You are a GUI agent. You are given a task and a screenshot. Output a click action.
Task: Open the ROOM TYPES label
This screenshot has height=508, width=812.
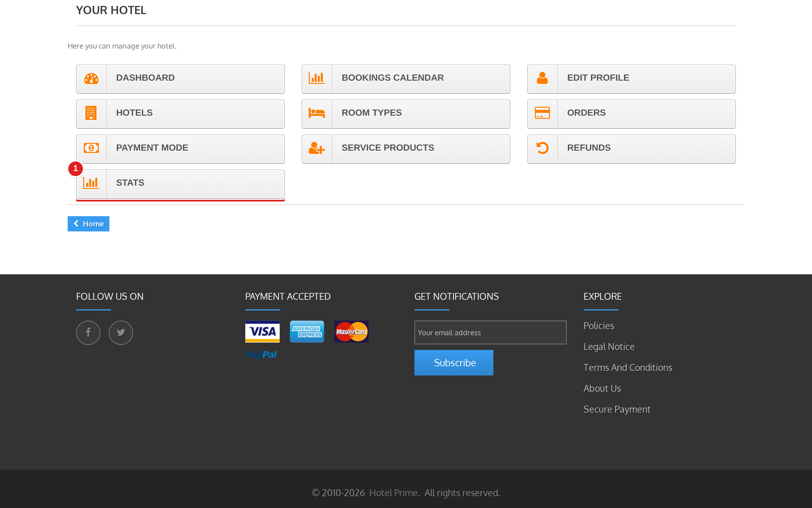[x=371, y=113]
